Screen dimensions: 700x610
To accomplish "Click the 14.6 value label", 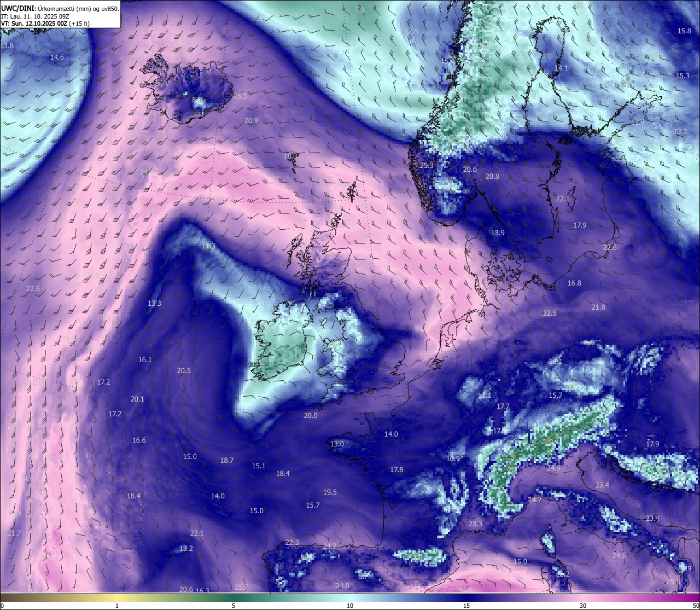I will [57, 57].
